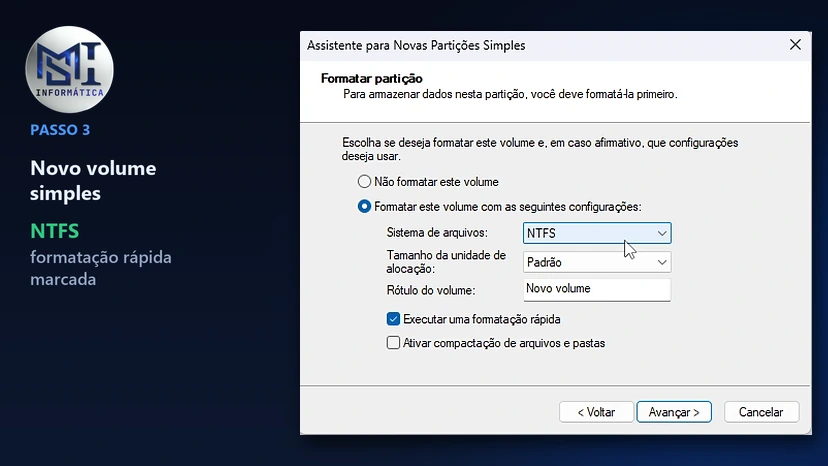Image resolution: width=828 pixels, height=466 pixels.
Task: Enable 'Ativar compactação de arquivos e pastas'
Action: click(x=393, y=343)
